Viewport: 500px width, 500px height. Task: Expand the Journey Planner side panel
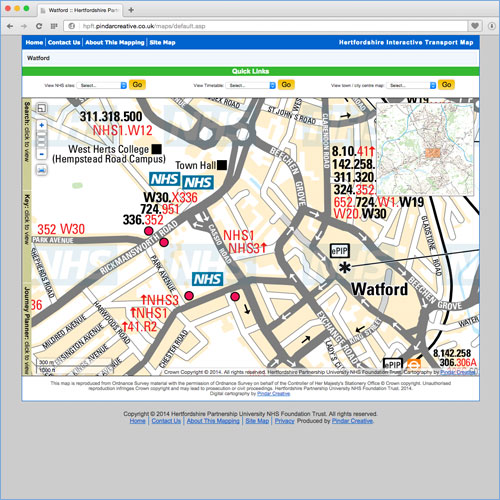point(27,330)
